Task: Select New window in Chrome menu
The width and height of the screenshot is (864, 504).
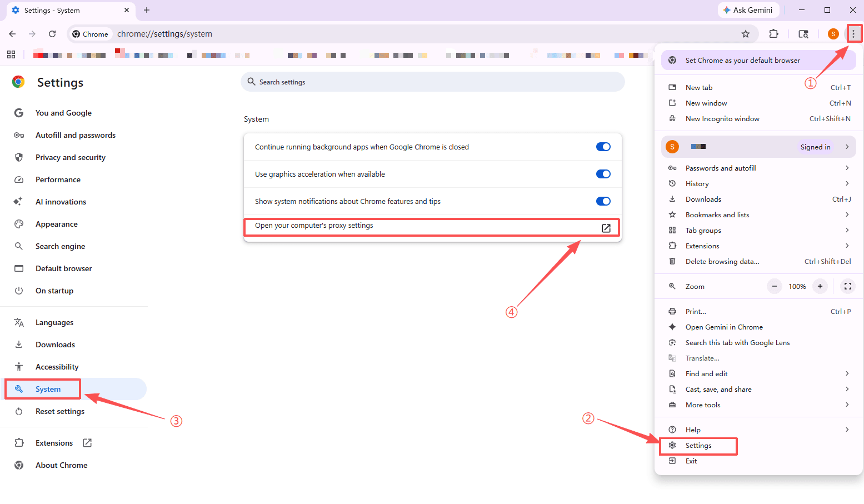Action: point(758,103)
